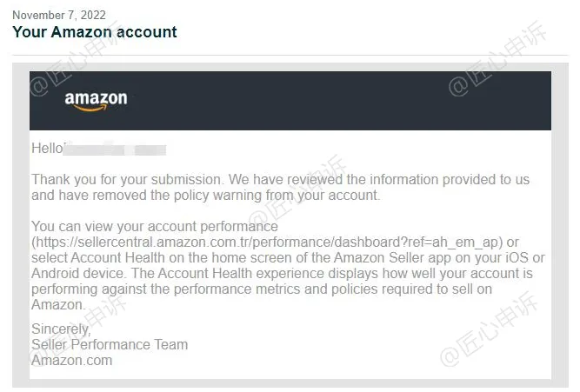Click the 'Hello' greeting word
Screen dimensions: 580x392
(47, 149)
